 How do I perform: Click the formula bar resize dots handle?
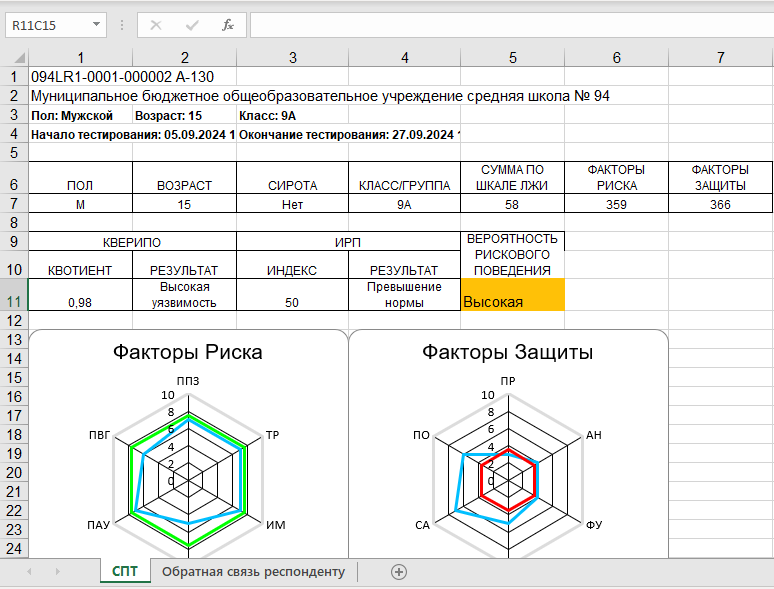[122, 25]
